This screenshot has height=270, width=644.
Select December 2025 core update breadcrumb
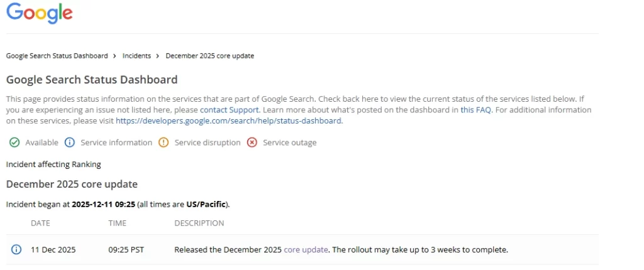click(x=209, y=56)
